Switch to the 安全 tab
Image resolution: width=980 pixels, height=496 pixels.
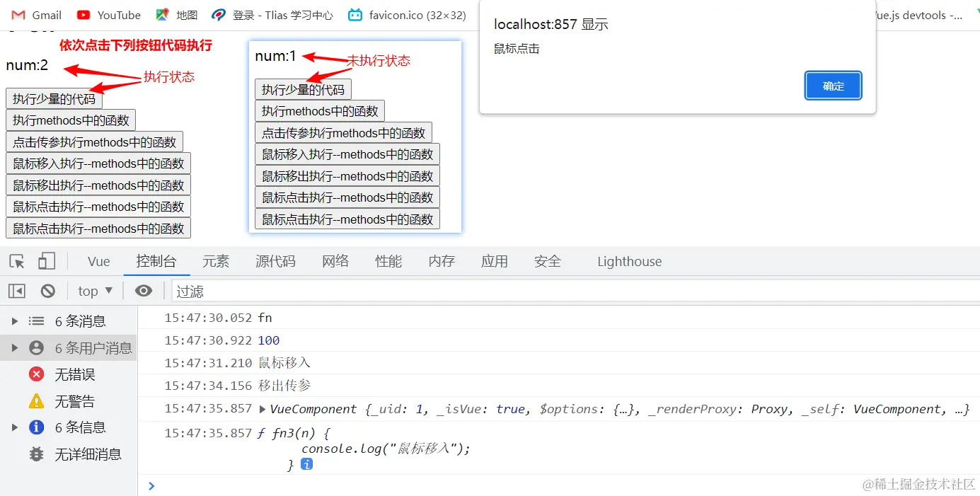(548, 261)
